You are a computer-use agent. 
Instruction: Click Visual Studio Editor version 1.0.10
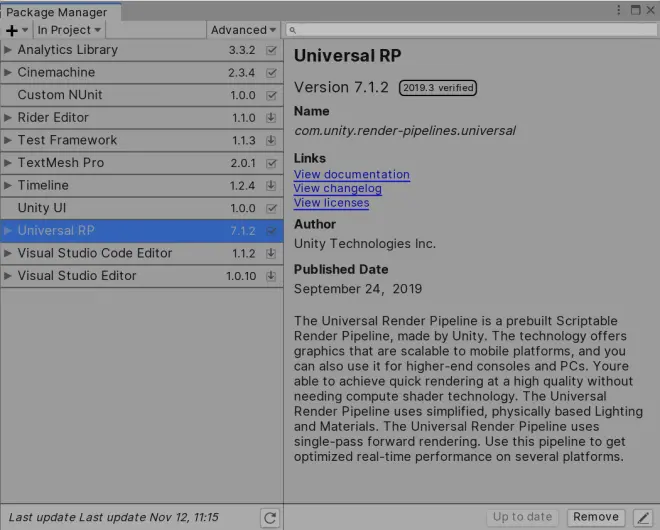pos(241,276)
